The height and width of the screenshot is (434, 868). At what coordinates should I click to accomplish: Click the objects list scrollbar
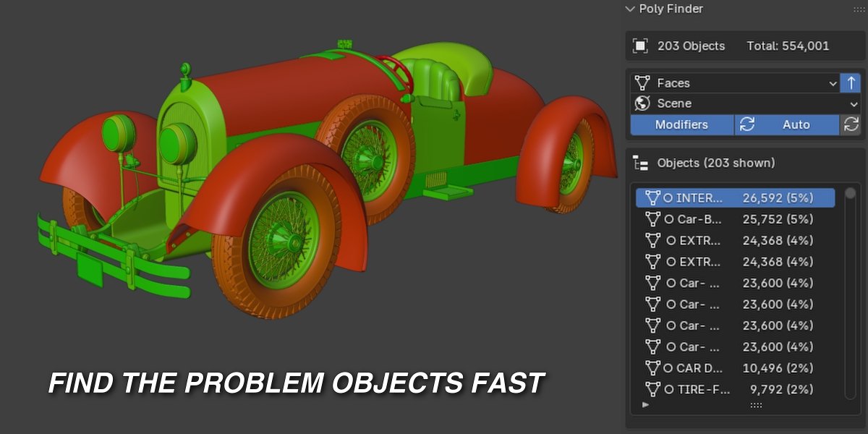pyautogui.click(x=850, y=293)
